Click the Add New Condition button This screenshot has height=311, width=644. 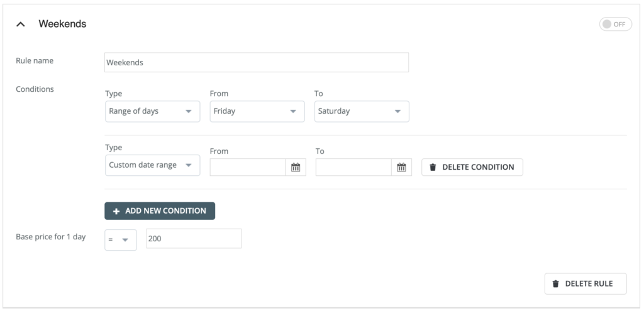[160, 211]
